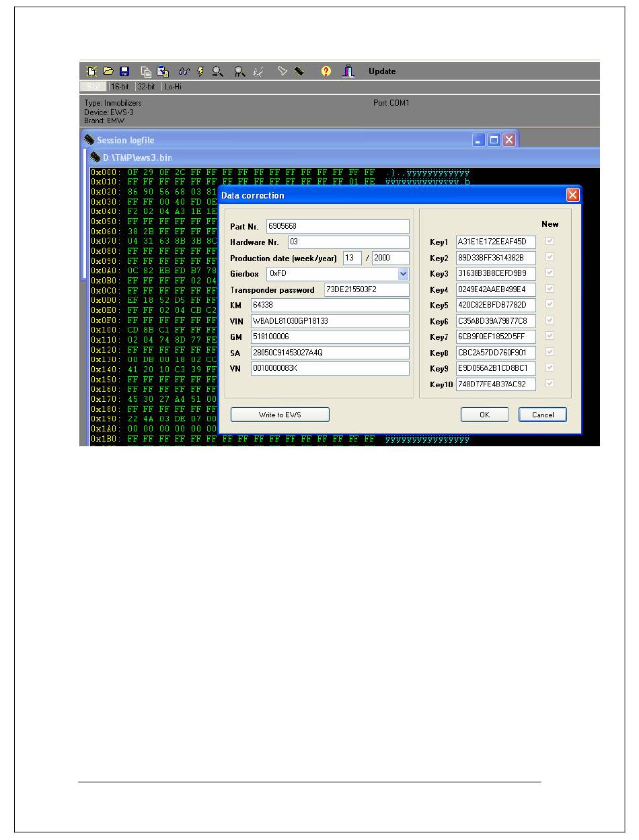639x840 pixels.
Task: Save with the floppy disk icon
Action: click(124, 71)
